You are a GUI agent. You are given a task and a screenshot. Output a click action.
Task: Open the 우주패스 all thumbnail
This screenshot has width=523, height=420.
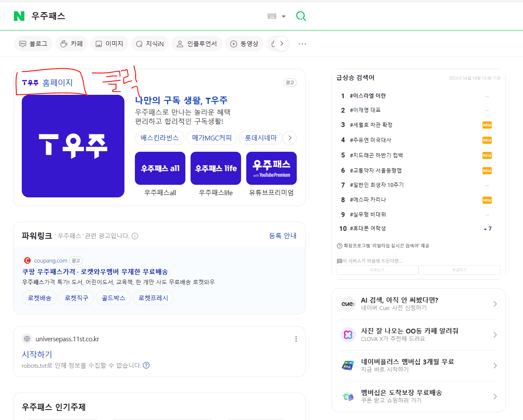[x=160, y=168]
